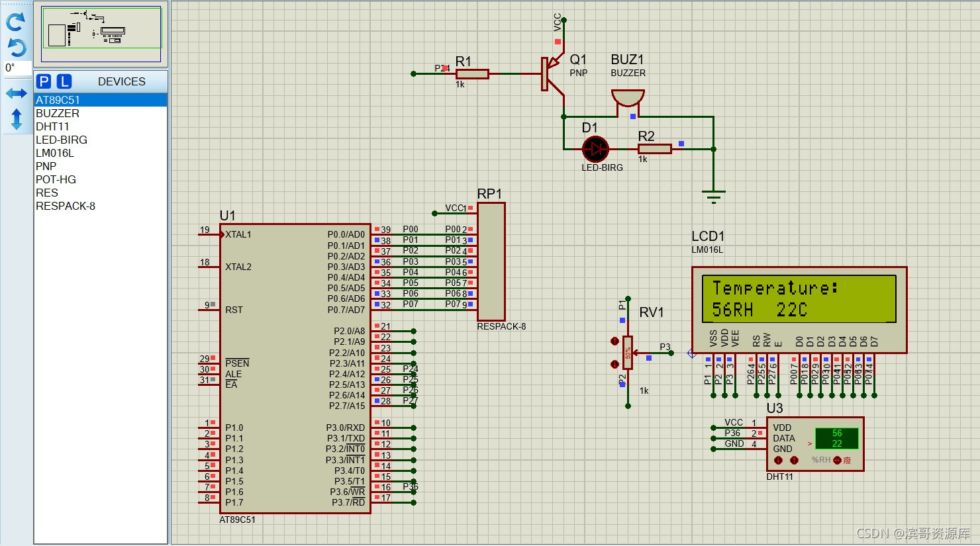
Task: Select the Q1 PNP transistor symbol
Action: (x=552, y=73)
